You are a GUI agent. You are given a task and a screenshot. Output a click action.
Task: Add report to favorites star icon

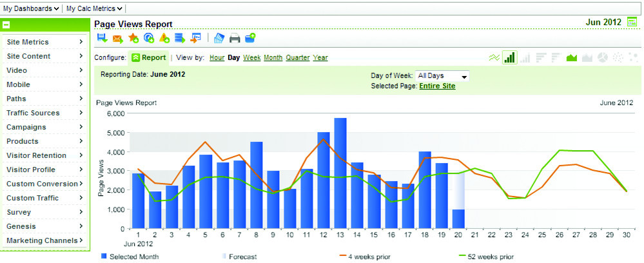(133, 39)
